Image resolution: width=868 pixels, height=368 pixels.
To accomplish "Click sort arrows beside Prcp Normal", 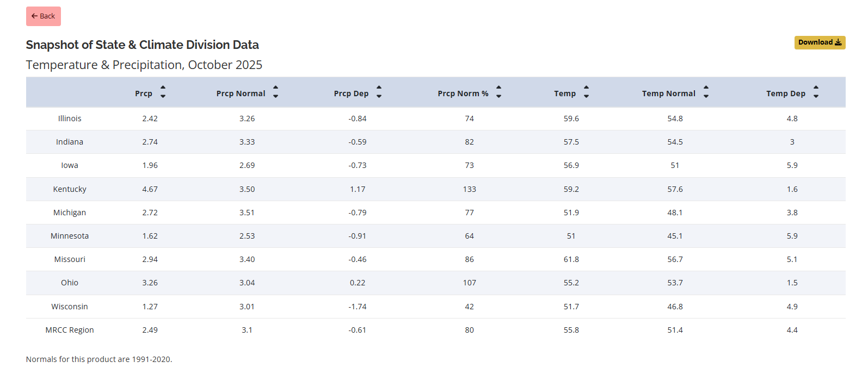I will tap(275, 92).
